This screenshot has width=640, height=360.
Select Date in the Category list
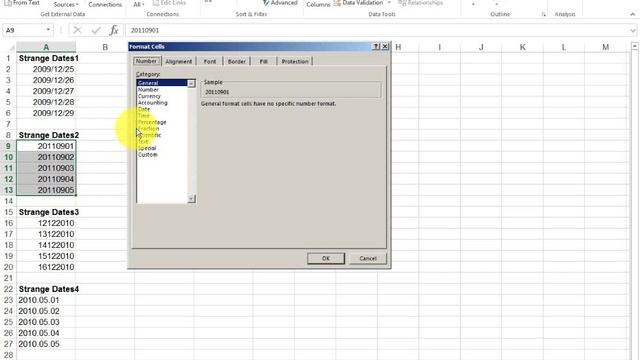(x=162, y=109)
